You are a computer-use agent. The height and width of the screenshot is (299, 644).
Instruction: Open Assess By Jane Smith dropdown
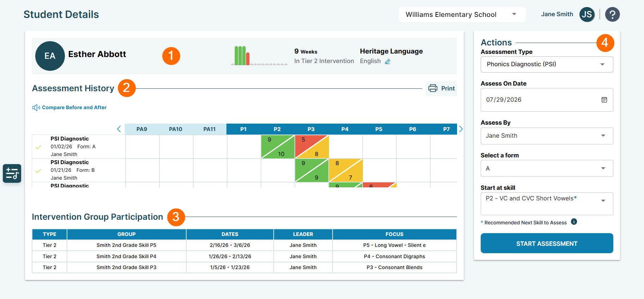[547, 136]
